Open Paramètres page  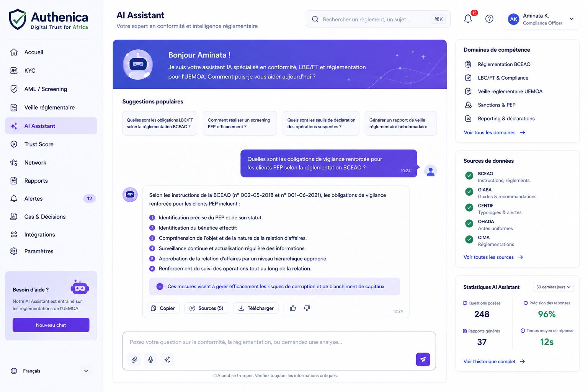pos(51,251)
